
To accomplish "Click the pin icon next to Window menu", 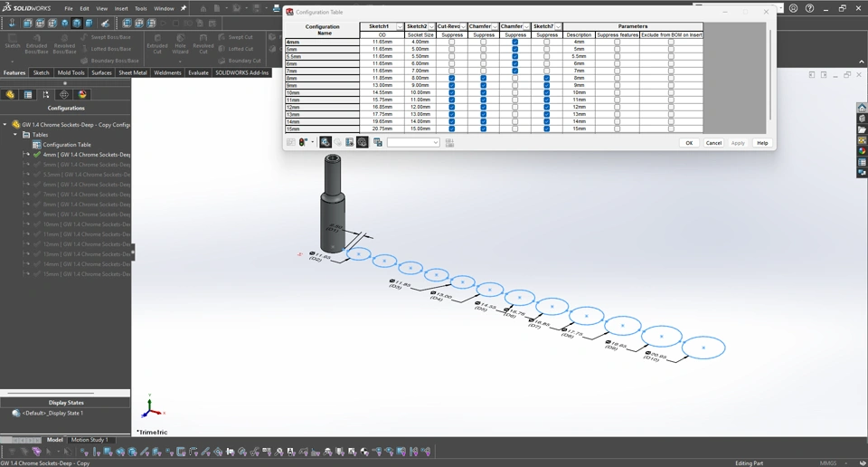I will (184, 8).
